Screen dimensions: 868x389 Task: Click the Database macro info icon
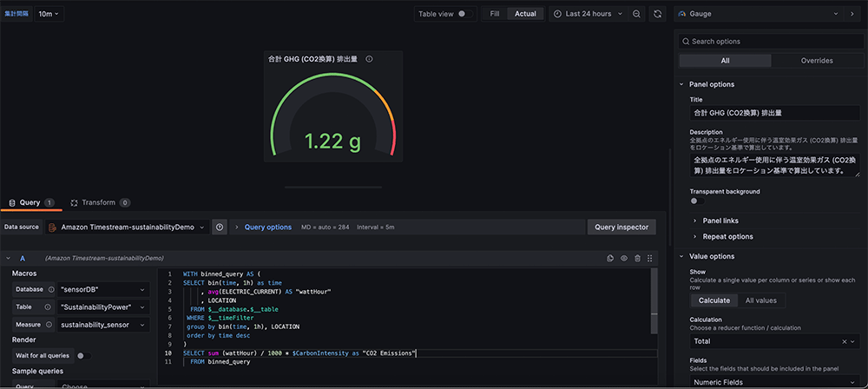click(x=51, y=290)
